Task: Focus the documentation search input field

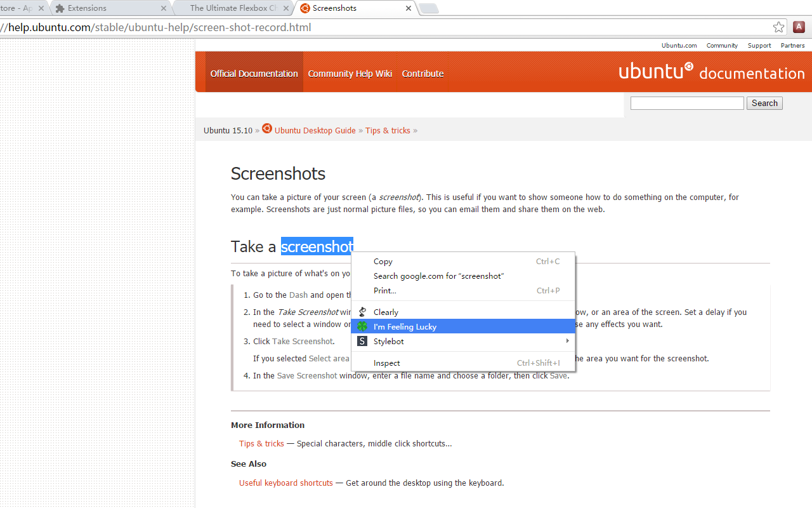Action: (687, 103)
